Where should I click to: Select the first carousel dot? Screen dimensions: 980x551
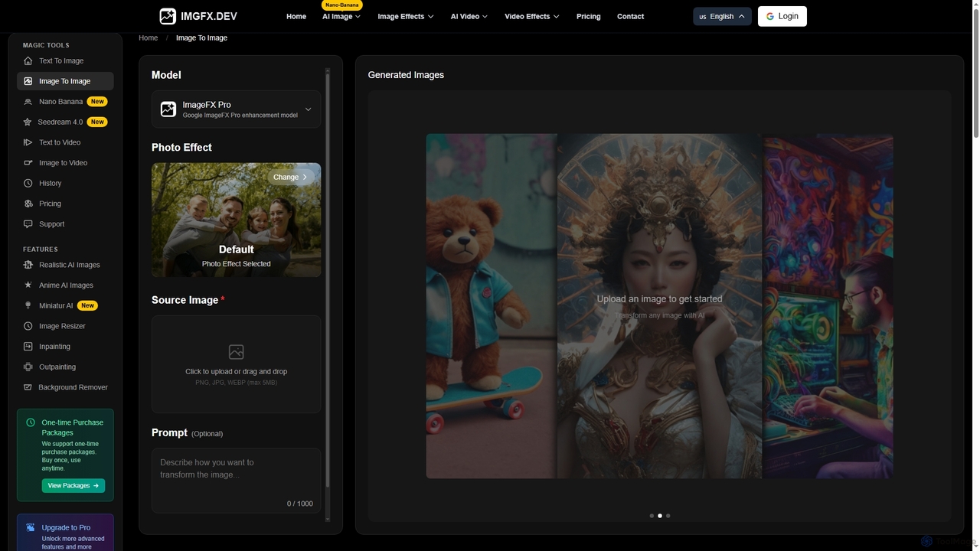click(652, 516)
